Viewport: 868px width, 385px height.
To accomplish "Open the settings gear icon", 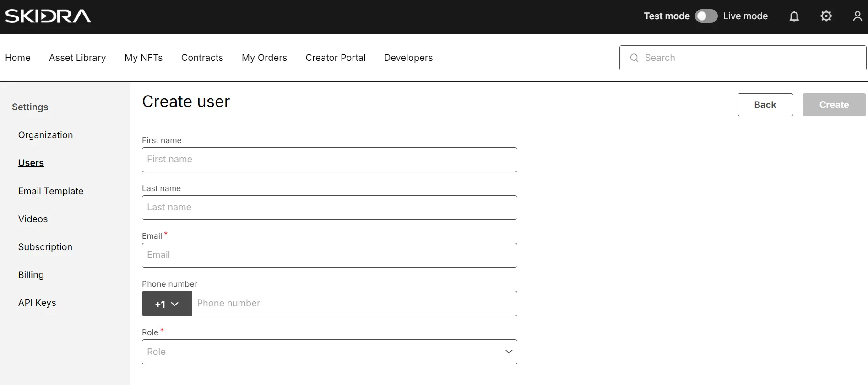I will [x=826, y=16].
